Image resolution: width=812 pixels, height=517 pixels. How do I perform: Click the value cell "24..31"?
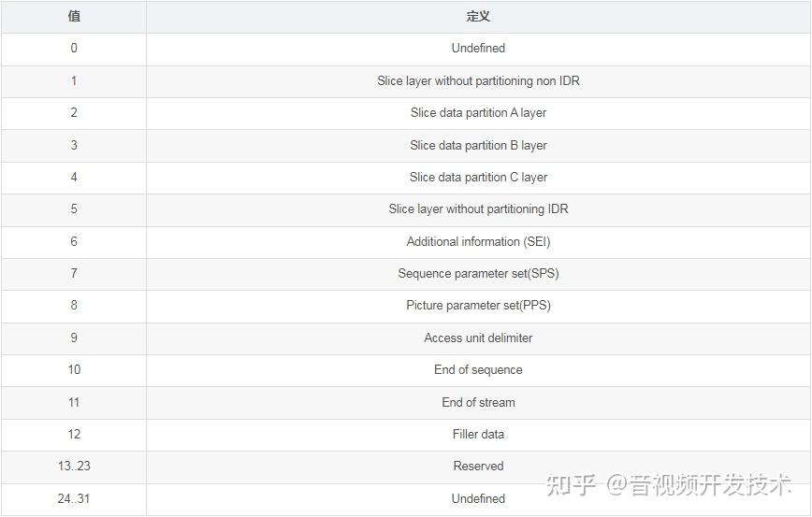coord(74,499)
